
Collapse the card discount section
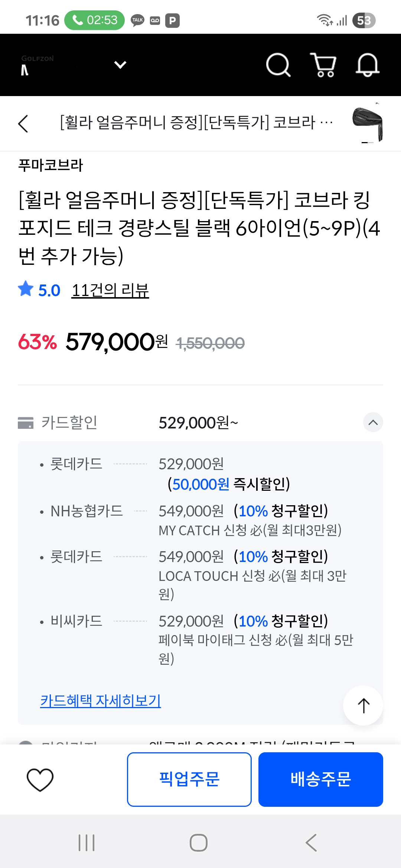click(x=373, y=423)
